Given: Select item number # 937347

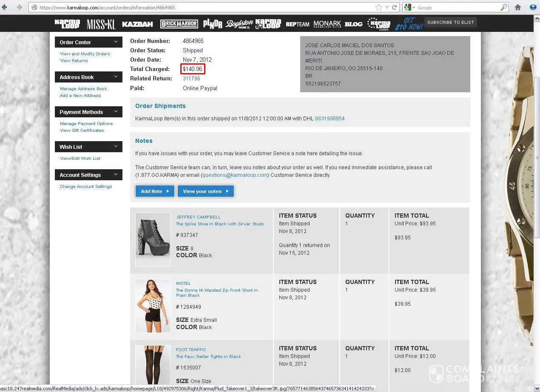Looking at the screenshot, I should click(187, 235).
